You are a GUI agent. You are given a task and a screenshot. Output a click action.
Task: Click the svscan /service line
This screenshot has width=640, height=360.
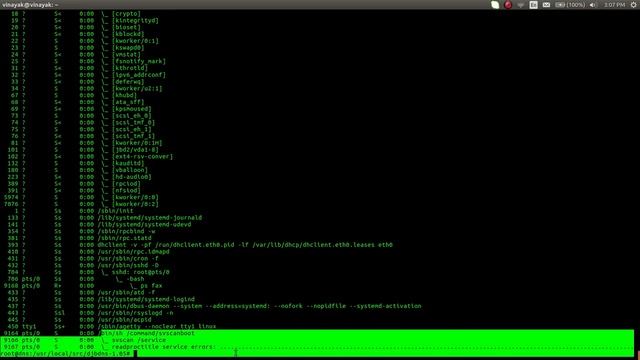(x=85, y=340)
